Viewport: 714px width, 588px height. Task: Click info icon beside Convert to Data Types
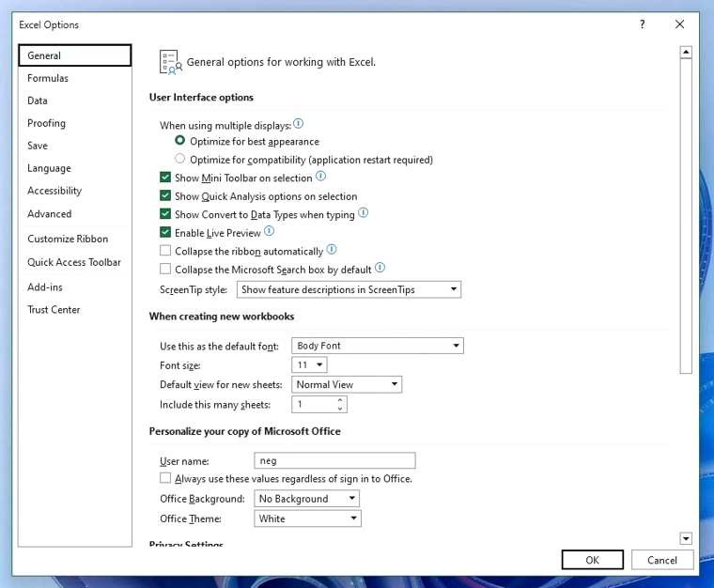pyautogui.click(x=363, y=212)
